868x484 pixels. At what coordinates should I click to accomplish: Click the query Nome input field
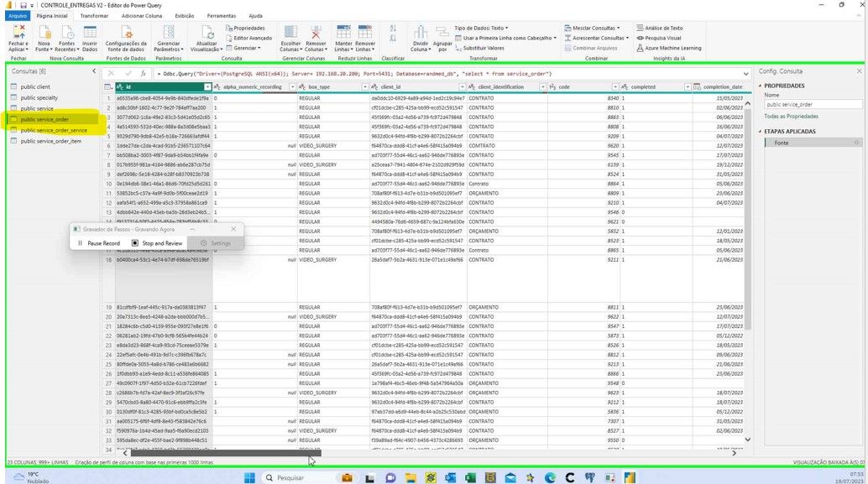(x=813, y=105)
